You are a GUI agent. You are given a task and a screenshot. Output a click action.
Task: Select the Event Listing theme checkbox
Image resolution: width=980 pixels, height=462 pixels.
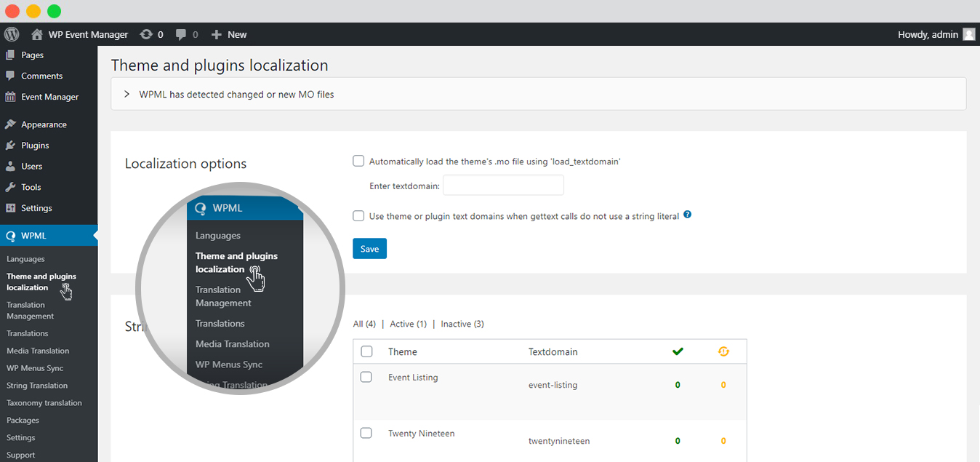366,377
